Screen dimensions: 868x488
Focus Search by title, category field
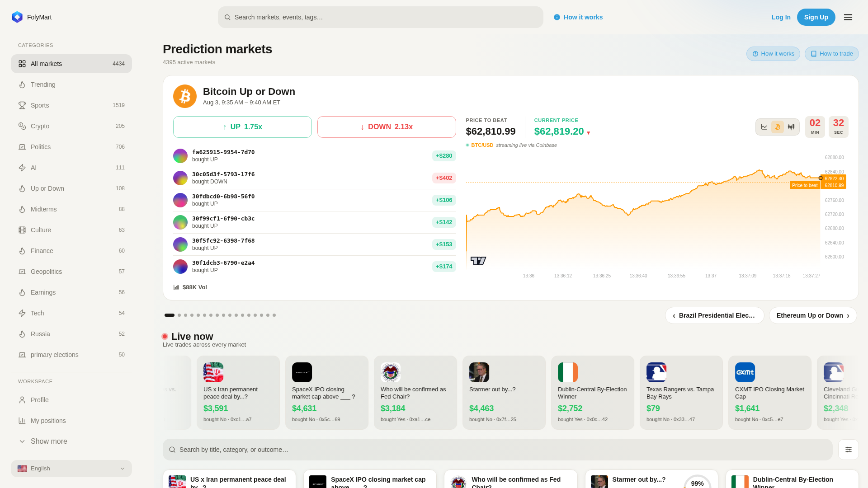pos(498,450)
